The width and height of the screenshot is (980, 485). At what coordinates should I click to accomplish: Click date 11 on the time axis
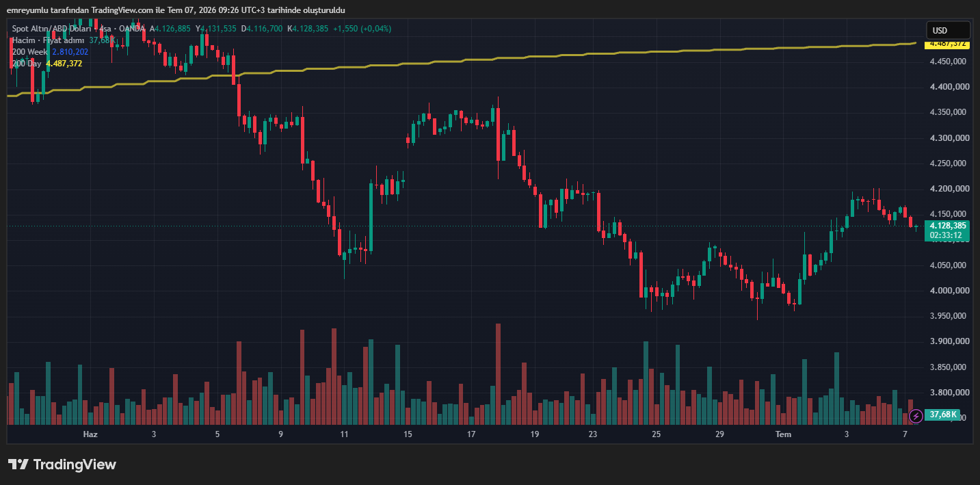(x=344, y=434)
